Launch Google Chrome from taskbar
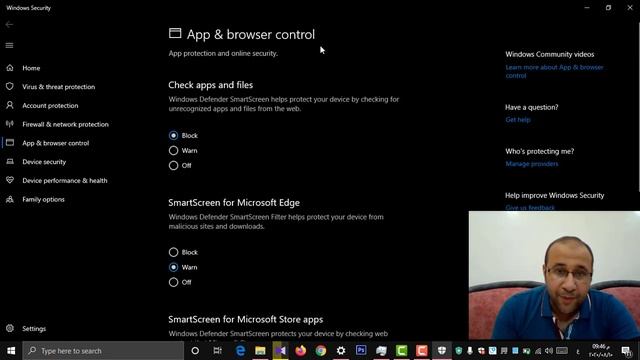The image size is (640, 360). click(x=321, y=351)
